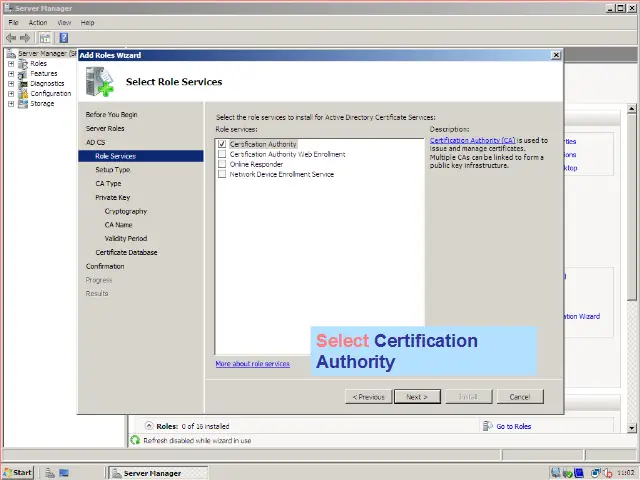The height and width of the screenshot is (480, 640).
Task: Click the blue monitor system tray icon
Action: (x=578, y=473)
